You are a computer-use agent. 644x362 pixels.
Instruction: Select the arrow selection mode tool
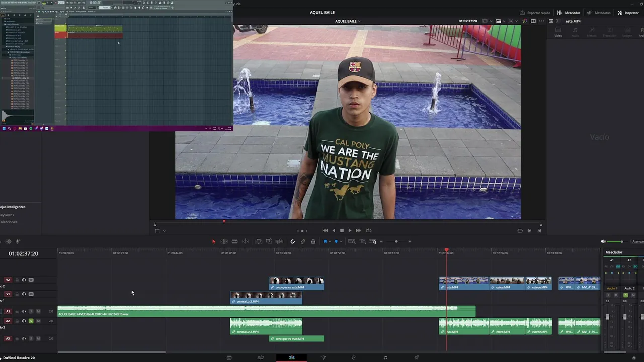coord(213,242)
